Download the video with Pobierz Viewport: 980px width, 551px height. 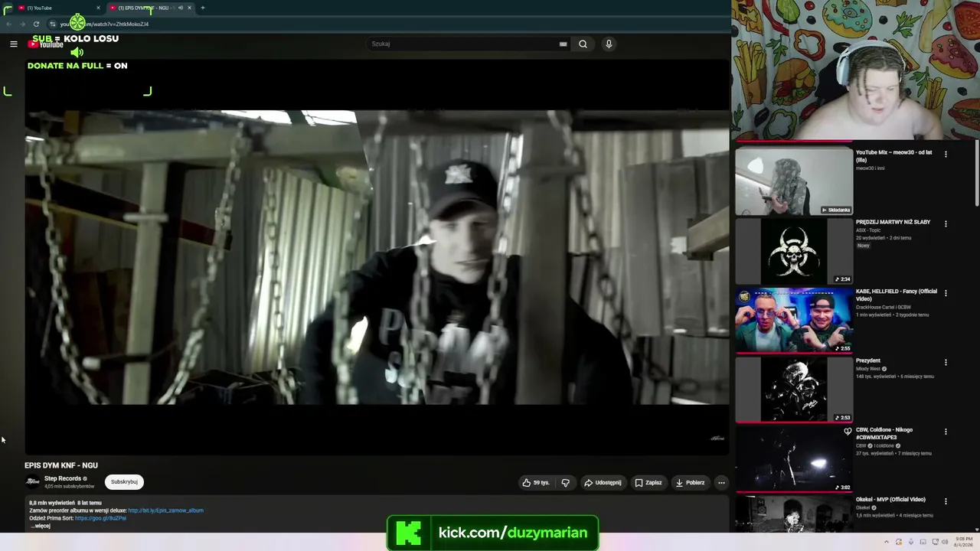pyautogui.click(x=690, y=483)
